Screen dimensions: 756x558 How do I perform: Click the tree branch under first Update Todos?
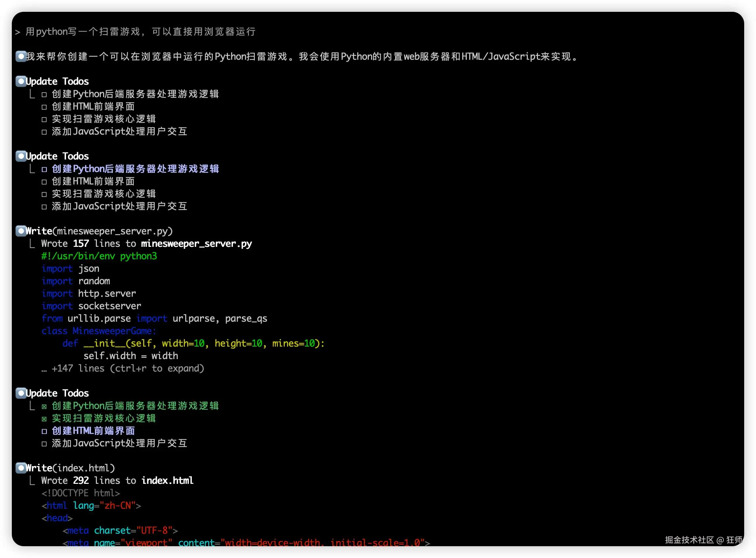(x=32, y=94)
